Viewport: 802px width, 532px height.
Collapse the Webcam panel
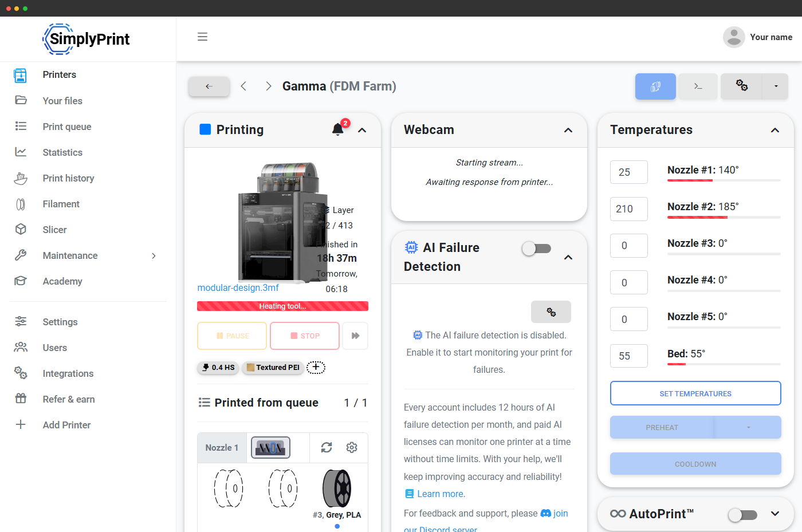568,130
